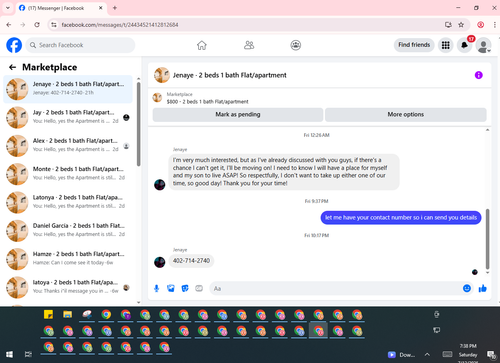
Task: Click the blue contact number message bubble
Action: [401, 218]
